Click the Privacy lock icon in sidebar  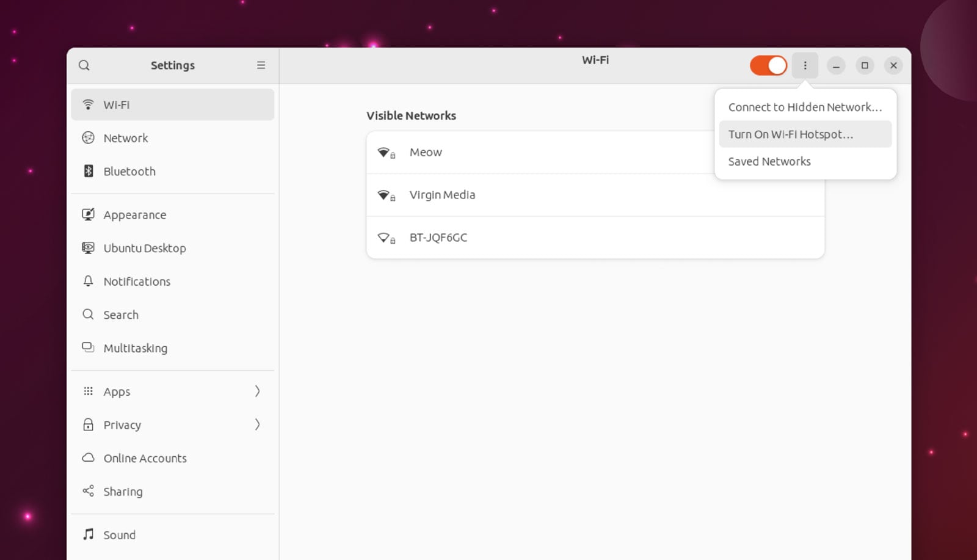[88, 424]
